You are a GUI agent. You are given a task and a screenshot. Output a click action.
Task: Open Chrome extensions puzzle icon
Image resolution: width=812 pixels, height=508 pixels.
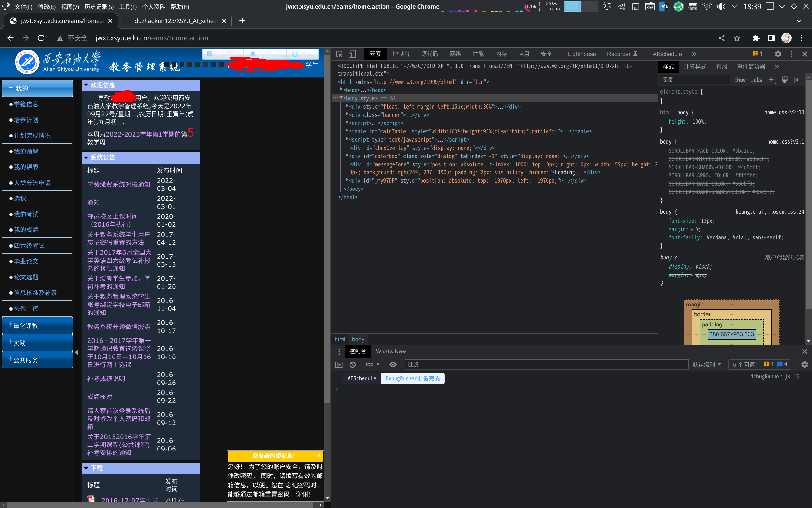click(756, 38)
